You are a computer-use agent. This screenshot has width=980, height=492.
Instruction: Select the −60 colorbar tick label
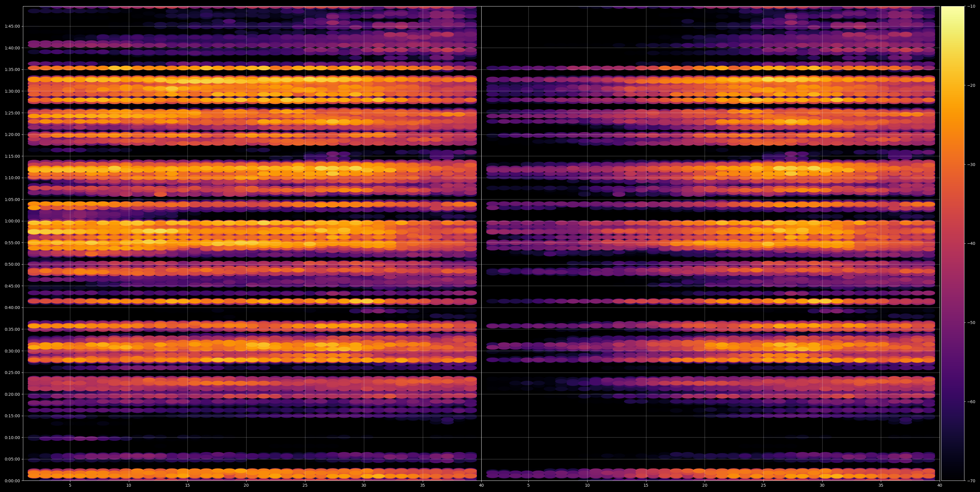tap(971, 402)
